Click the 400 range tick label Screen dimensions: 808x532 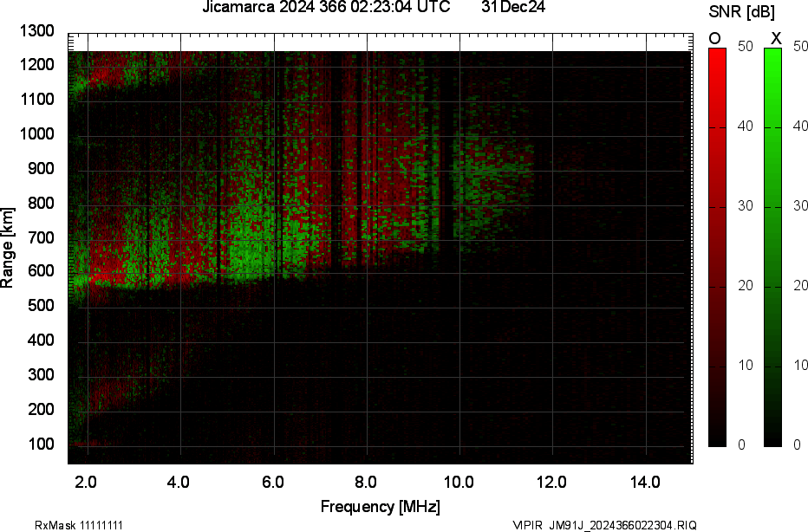(x=41, y=340)
